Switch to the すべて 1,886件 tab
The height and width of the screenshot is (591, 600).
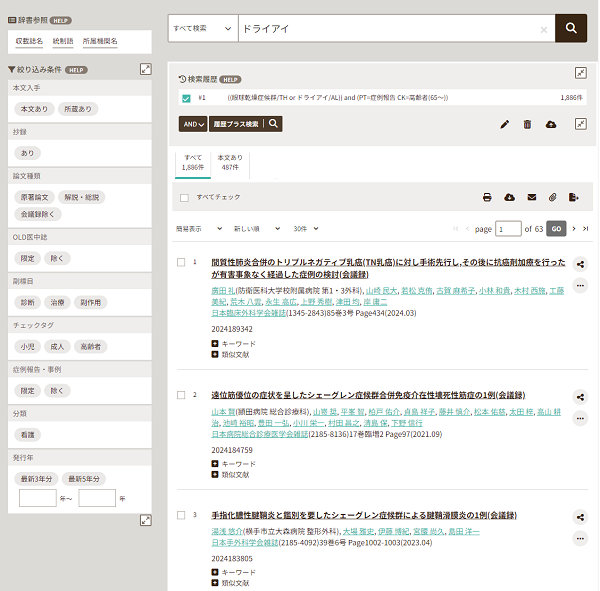click(x=193, y=163)
